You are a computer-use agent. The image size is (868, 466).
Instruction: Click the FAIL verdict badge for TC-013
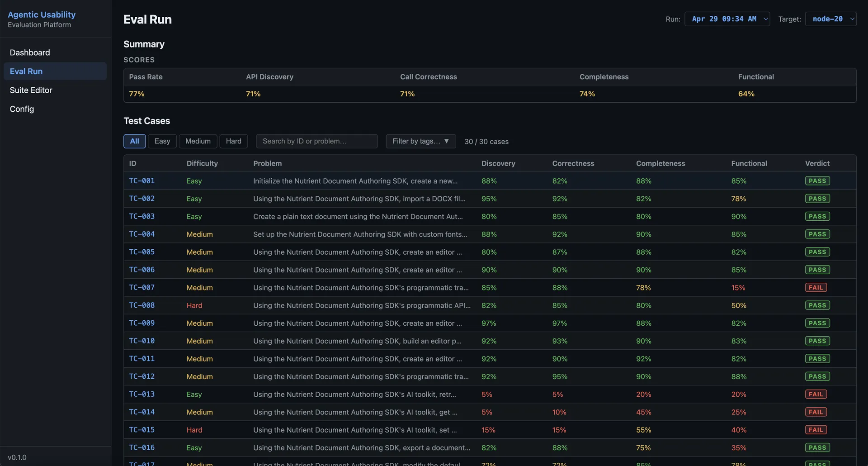pyautogui.click(x=816, y=395)
